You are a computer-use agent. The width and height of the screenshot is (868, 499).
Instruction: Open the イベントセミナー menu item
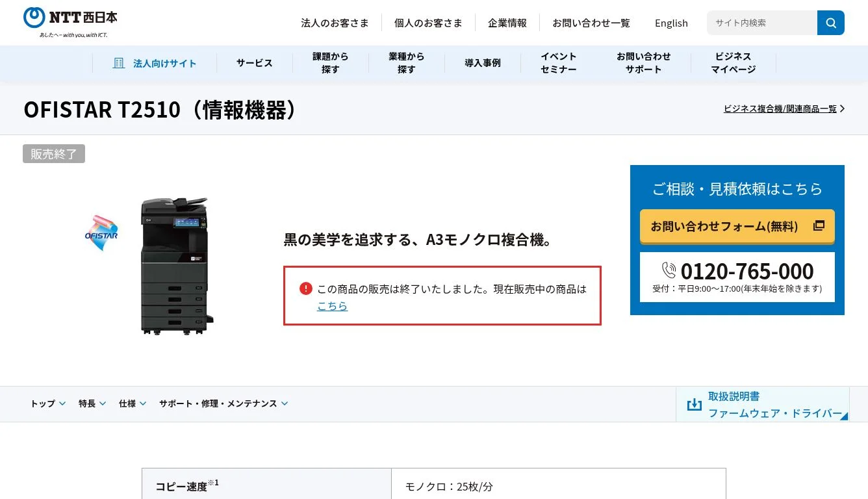pos(559,63)
